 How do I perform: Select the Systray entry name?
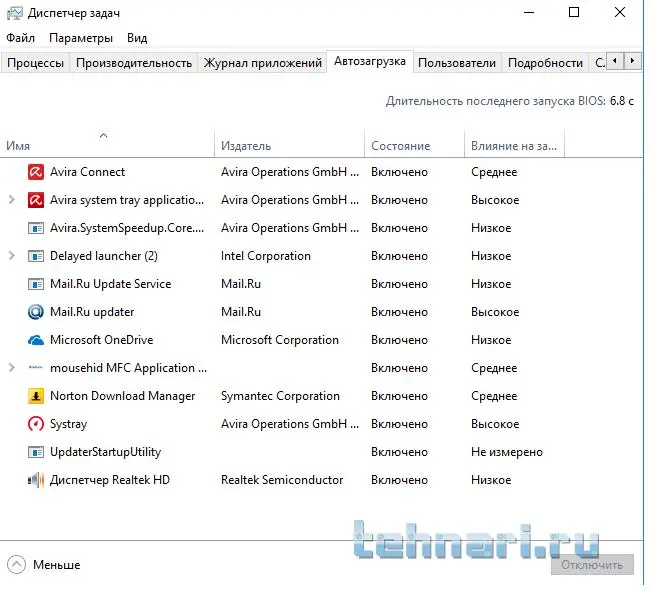(68, 424)
